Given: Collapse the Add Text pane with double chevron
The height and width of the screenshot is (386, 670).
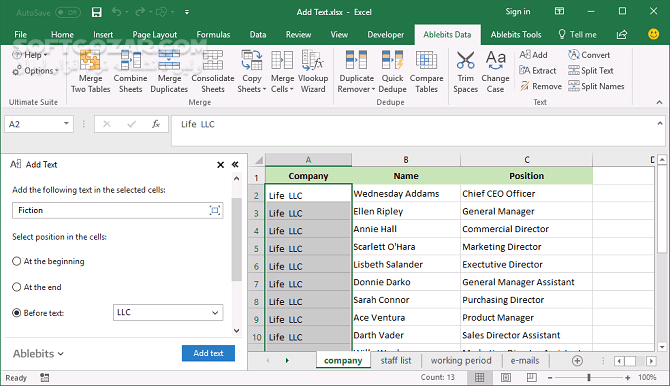Looking at the screenshot, I should [235, 165].
